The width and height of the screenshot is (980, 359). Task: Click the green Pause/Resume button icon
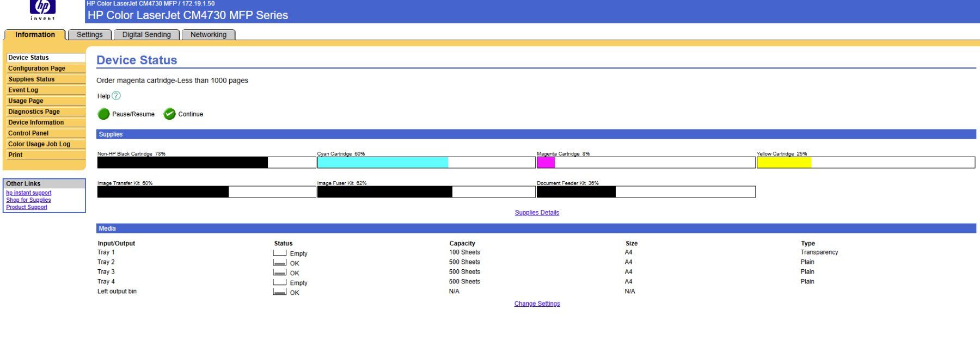(103, 114)
